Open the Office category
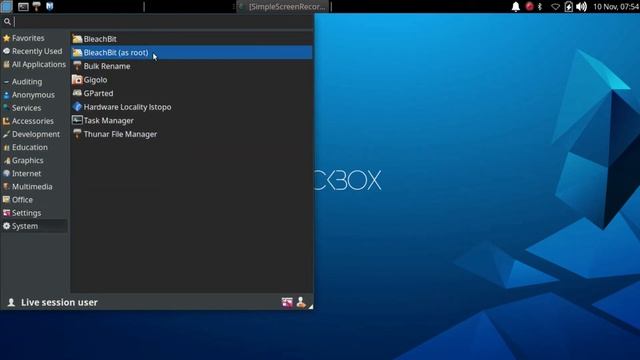 [x=34, y=200]
